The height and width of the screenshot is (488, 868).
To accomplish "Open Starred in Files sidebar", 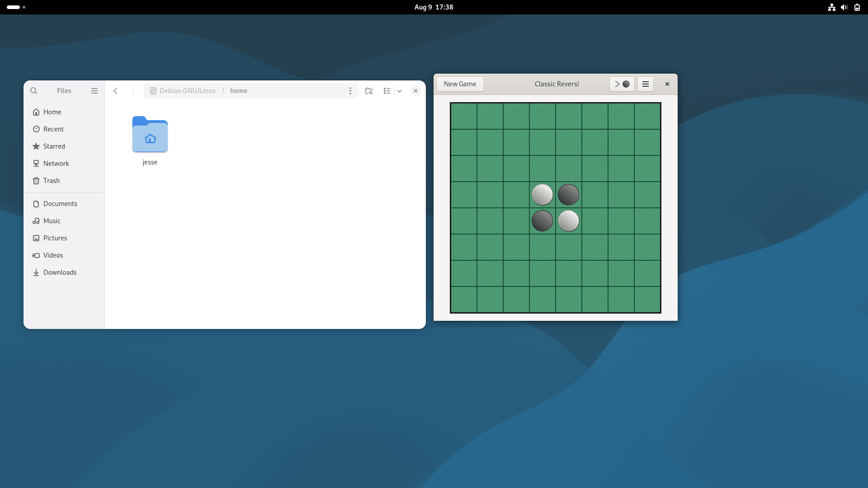I will point(64,146).
